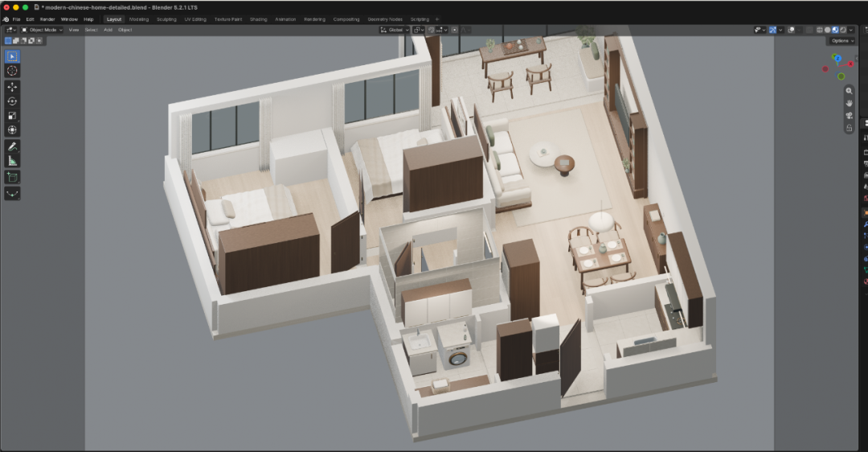Select the Annotate tool
The image size is (868, 452).
coord(12,147)
